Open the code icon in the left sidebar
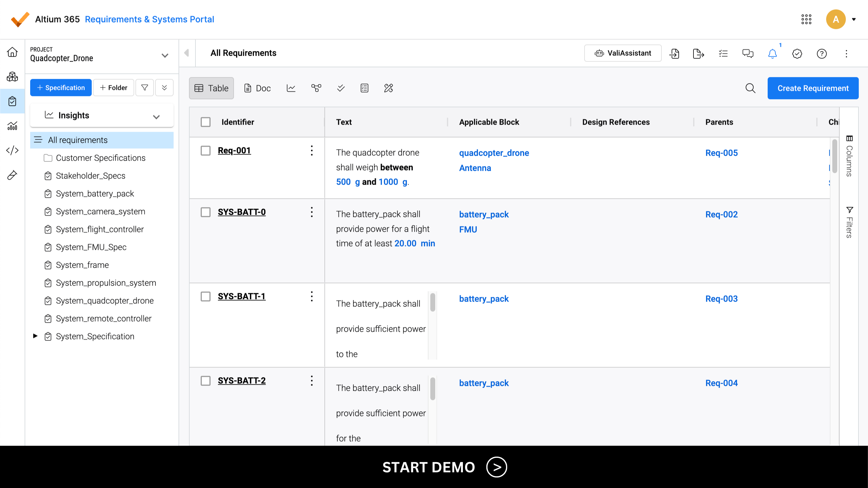This screenshot has height=488, width=868. point(13,150)
